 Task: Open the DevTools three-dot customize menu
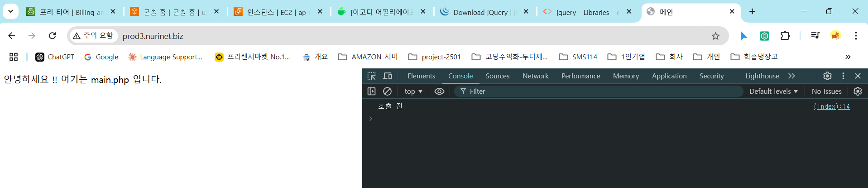[843, 76]
